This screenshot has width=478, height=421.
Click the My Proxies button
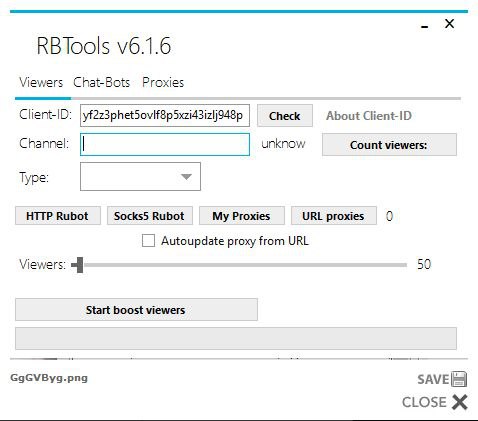pyautogui.click(x=242, y=216)
